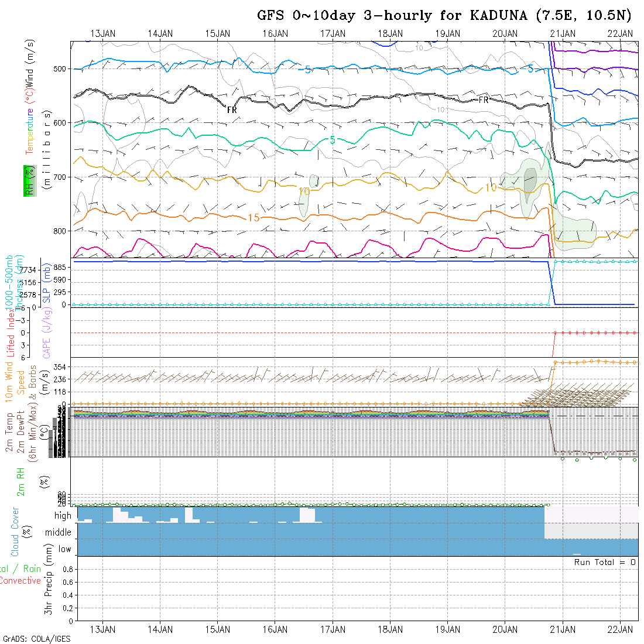
Task: Click the chart title for KADUNA
Action: (x=444, y=16)
